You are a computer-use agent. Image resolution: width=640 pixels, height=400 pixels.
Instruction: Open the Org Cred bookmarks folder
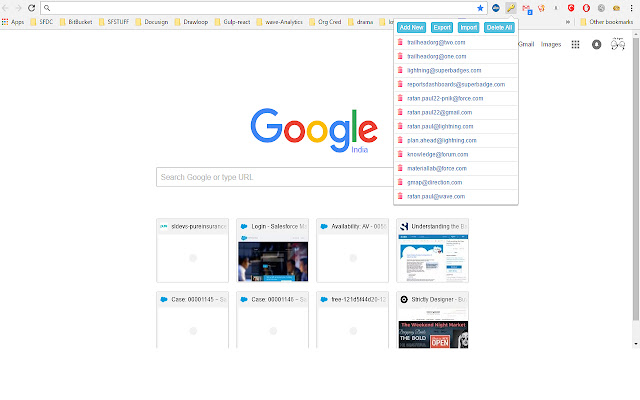click(x=325, y=22)
